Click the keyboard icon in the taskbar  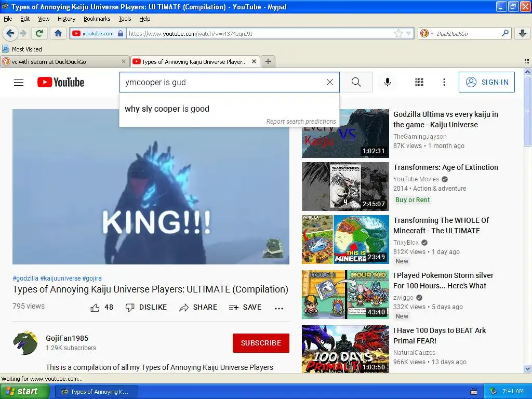474,392
